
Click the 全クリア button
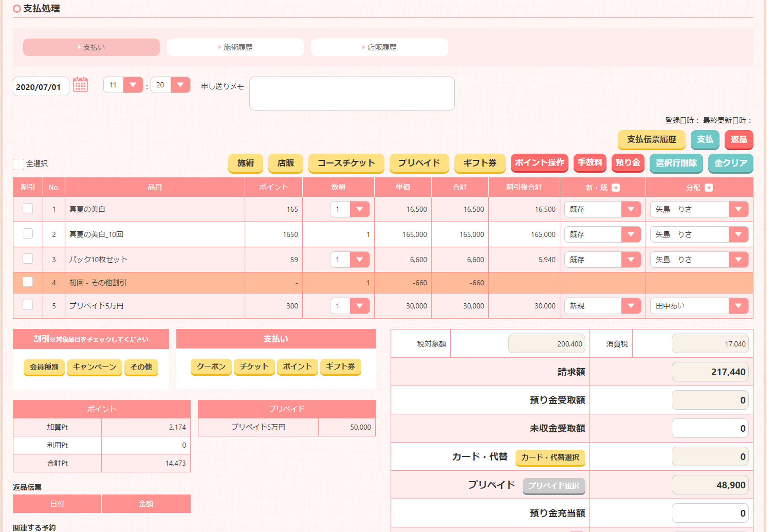731,163
